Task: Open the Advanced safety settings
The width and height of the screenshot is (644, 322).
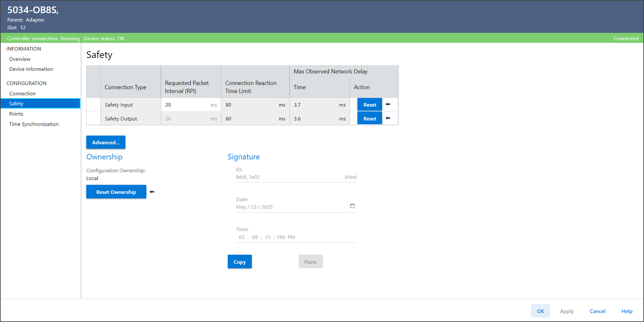Action: click(106, 142)
